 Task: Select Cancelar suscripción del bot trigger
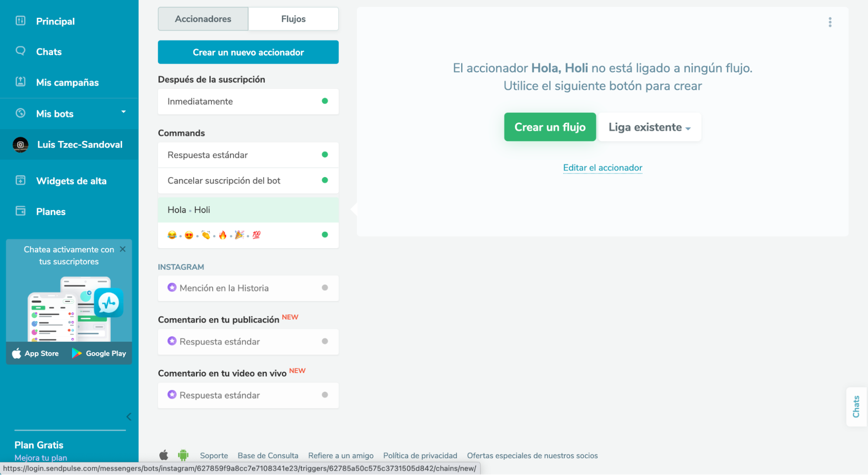coord(248,180)
